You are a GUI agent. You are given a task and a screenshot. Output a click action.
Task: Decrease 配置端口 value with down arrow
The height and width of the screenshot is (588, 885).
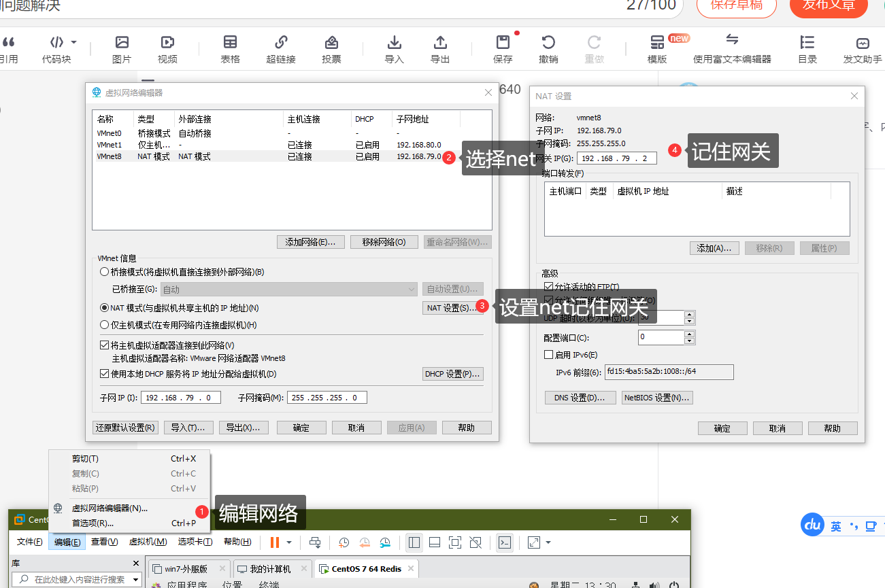pos(690,341)
